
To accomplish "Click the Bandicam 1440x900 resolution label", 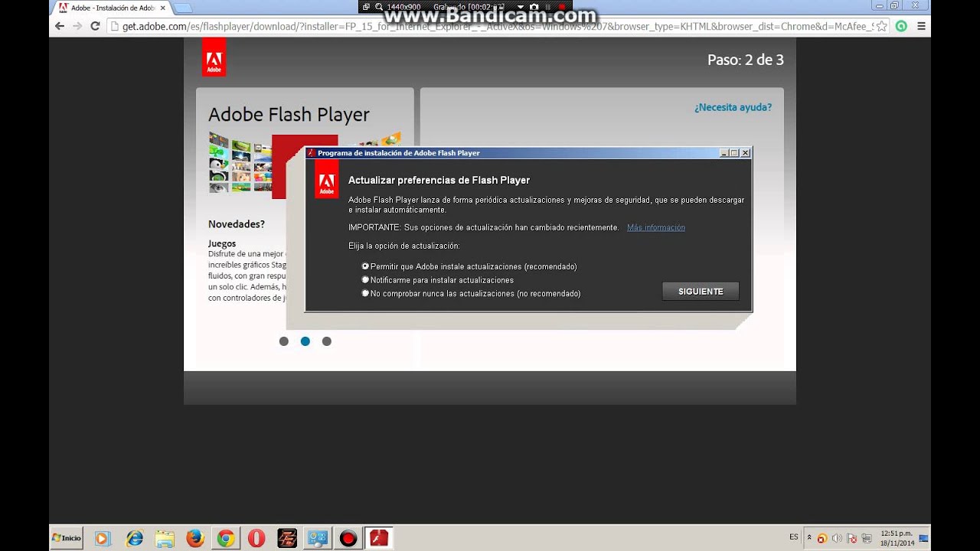I will pos(403,7).
